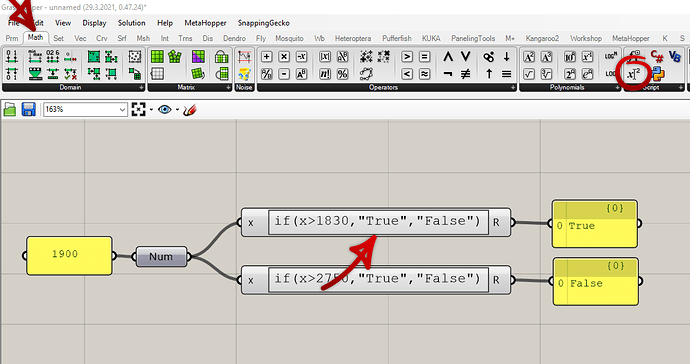This screenshot has height=364, width=690.
Task: Click the zoom extents button
Action: [x=138, y=109]
